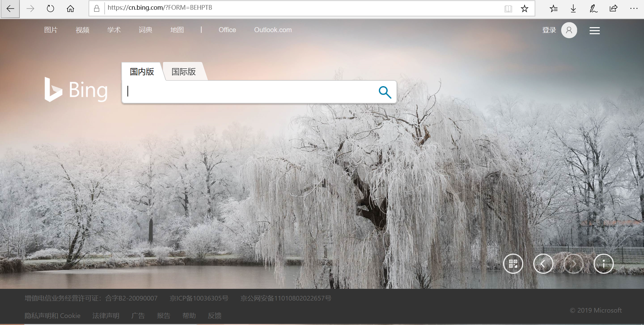
Task: Show previous background image
Action: (543, 264)
